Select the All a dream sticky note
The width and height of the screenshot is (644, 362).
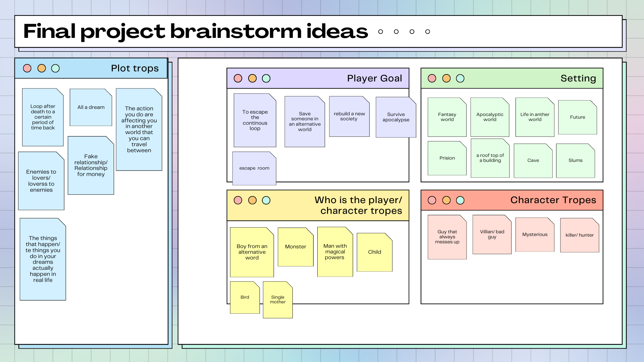click(91, 107)
